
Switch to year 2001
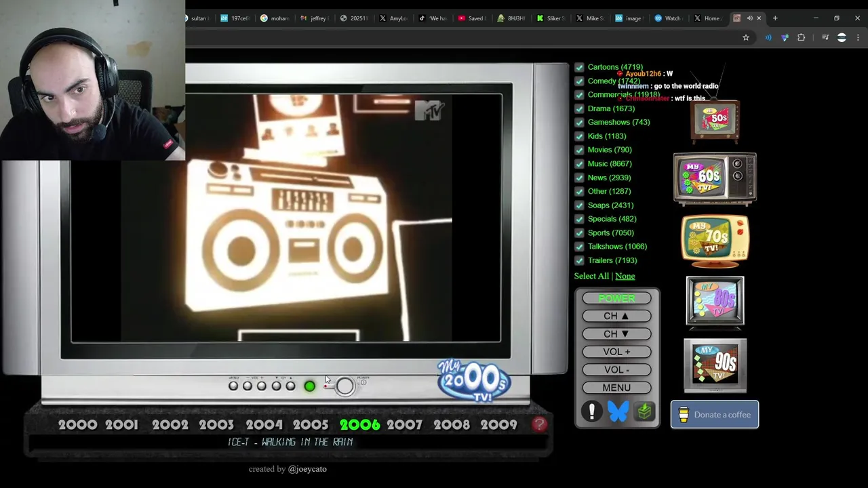(x=122, y=425)
